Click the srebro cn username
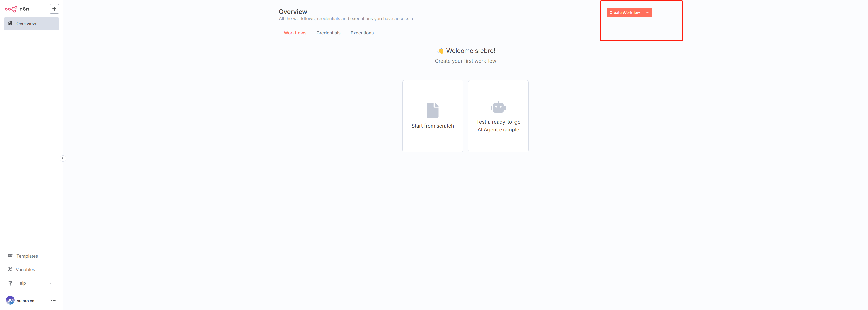868x310 pixels. pos(25,301)
